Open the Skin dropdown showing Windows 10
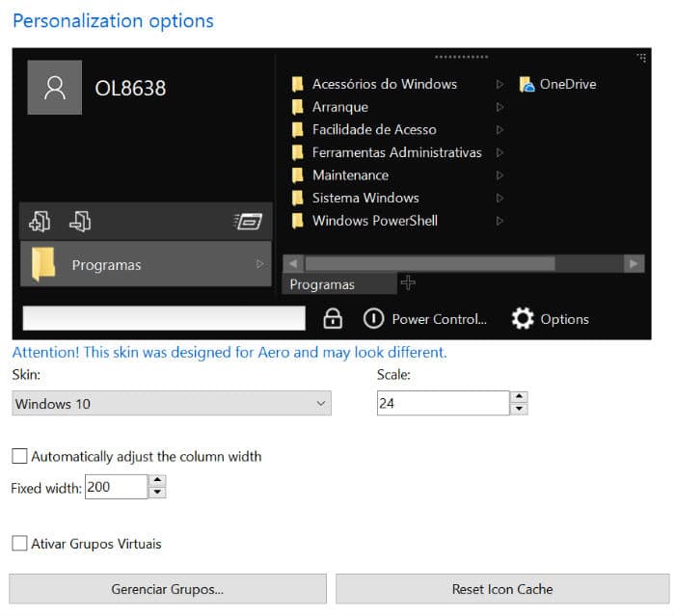675x616 pixels. 172,403
